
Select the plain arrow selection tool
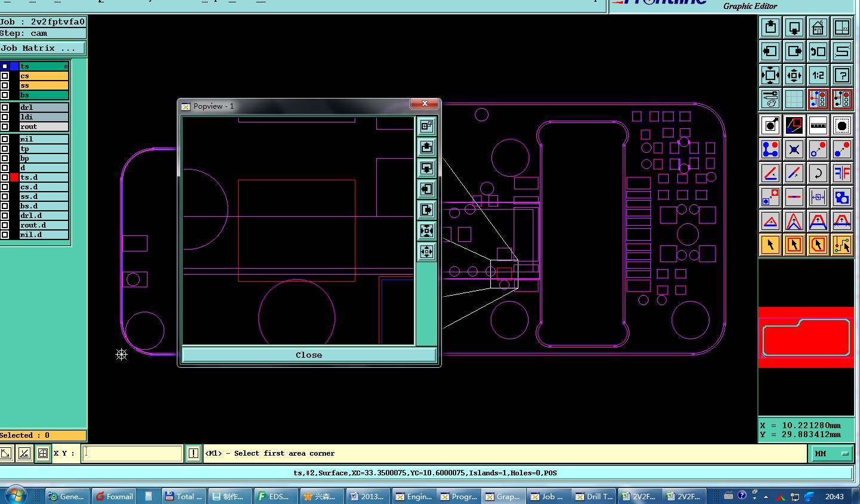pos(770,245)
